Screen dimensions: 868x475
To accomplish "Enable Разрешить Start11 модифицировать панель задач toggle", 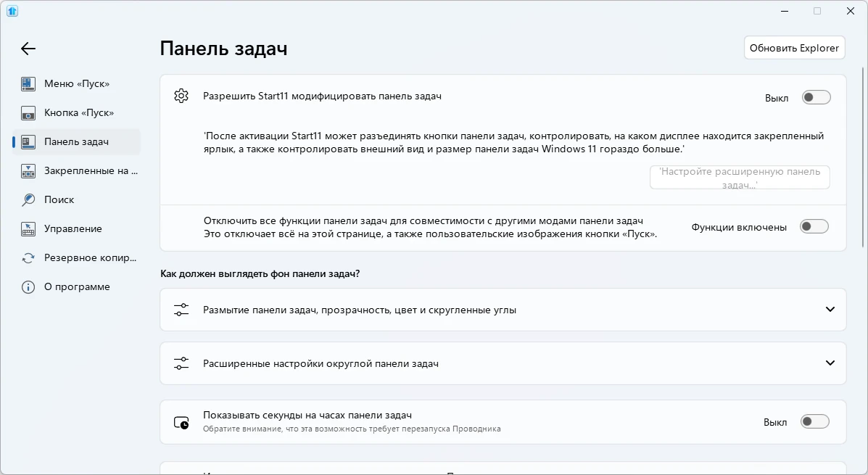I will coord(817,97).
